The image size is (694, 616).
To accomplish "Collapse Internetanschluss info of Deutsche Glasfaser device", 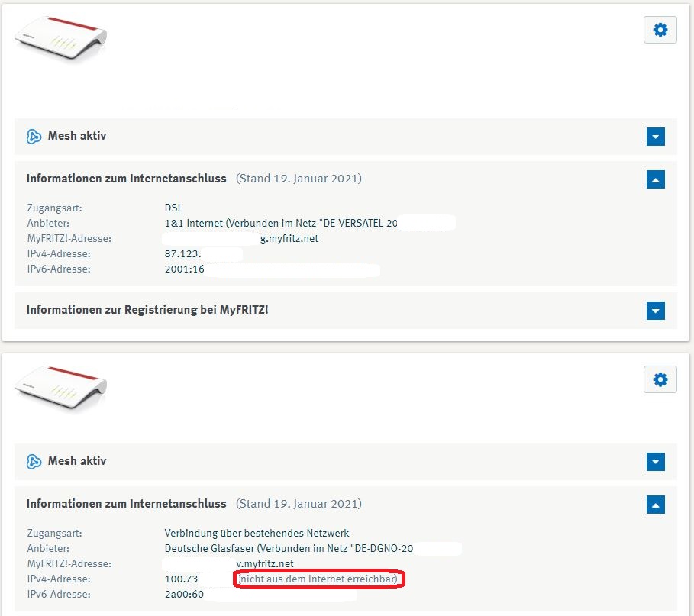I will click(656, 505).
